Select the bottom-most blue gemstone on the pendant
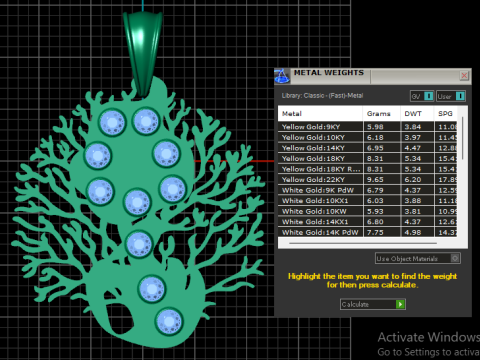The height and width of the screenshot is (360, 480). (x=169, y=322)
